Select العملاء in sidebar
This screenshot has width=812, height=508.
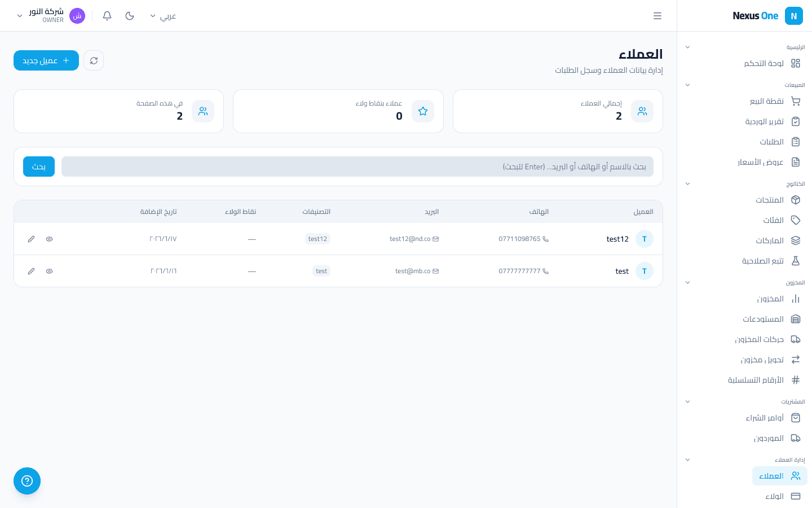click(x=780, y=476)
